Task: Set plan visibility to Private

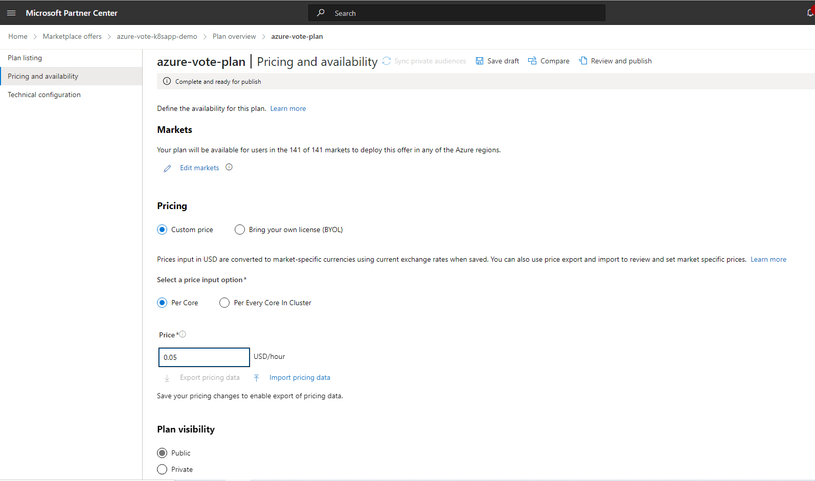Action: 162,470
